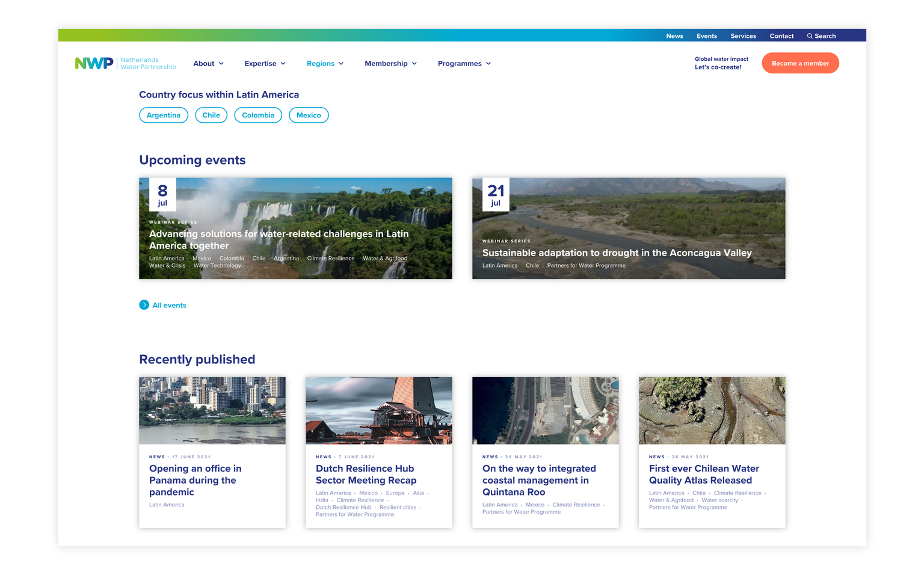Viewport: 924px width, 575px height.
Task: Open 'Dutch Resilience Hub Sector Meeting Recap'
Action: 365,474
